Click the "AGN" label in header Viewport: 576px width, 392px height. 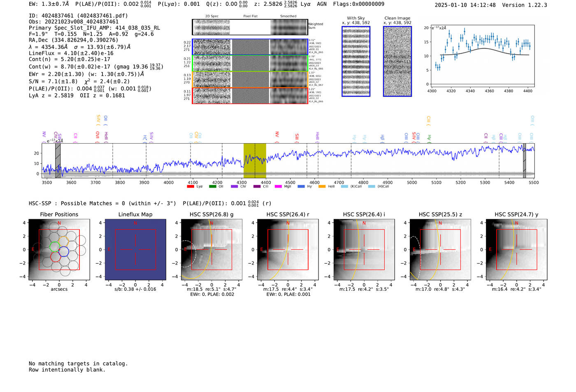coord(322,4)
